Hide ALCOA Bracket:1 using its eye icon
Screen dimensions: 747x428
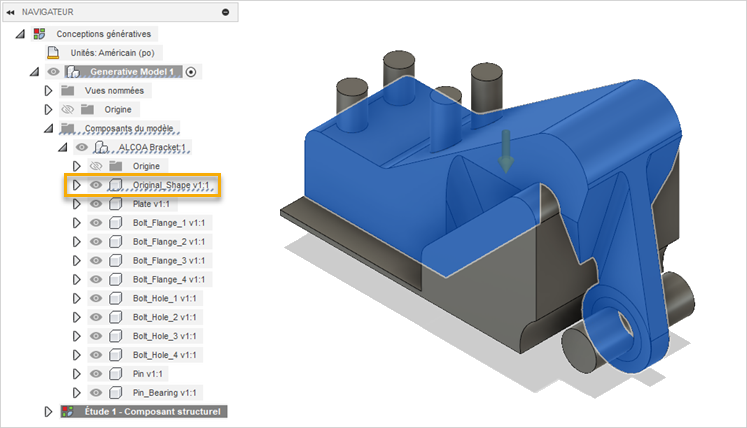(x=81, y=147)
